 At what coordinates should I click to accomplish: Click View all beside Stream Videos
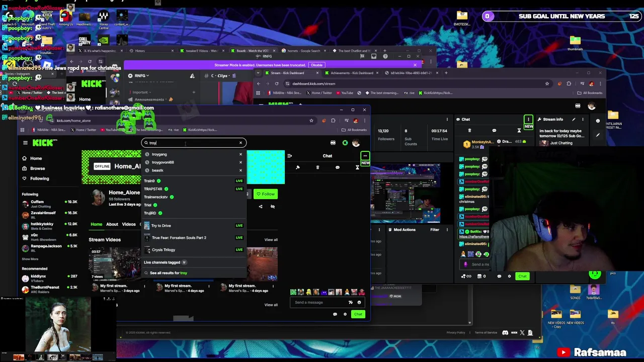click(x=271, y=240)
